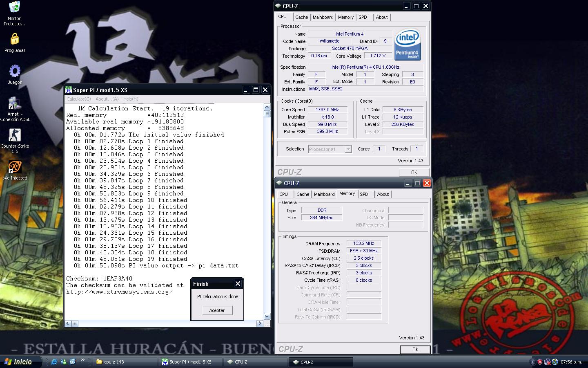Click the Intel Pentium 4 inside logo

(x=408, y=45)
